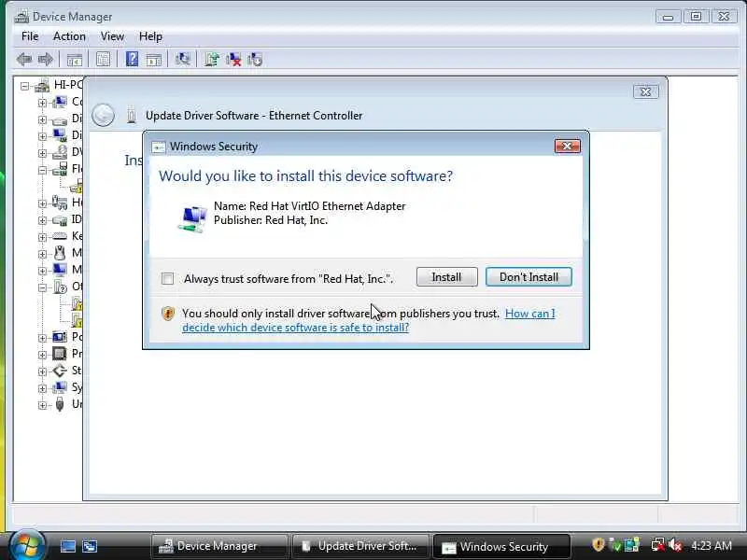This screenshot has height=560, width=747.
Task: Click the Disable device toolbar icon
Action: pyautogui.click(x=255, y=59)
